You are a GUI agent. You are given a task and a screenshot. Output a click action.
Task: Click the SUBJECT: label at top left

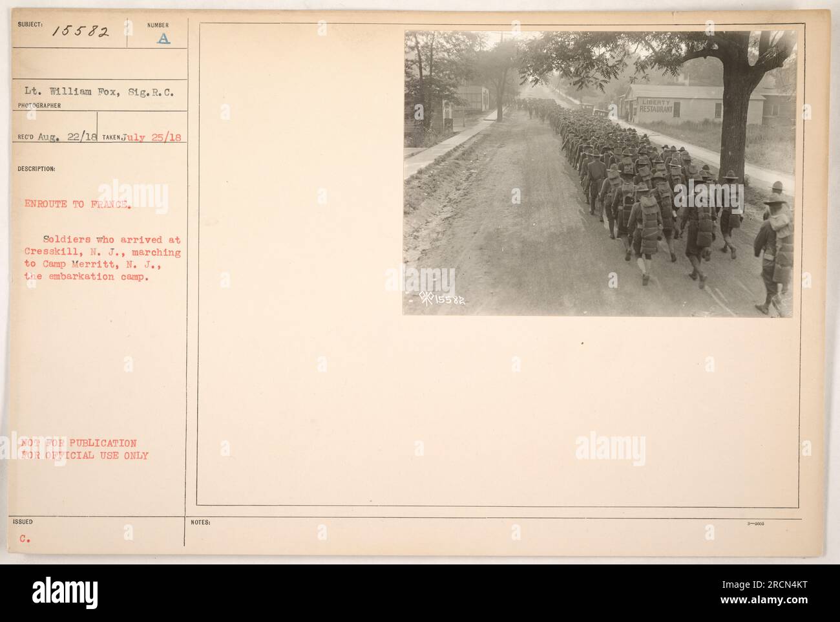click(x=29, y=24)
